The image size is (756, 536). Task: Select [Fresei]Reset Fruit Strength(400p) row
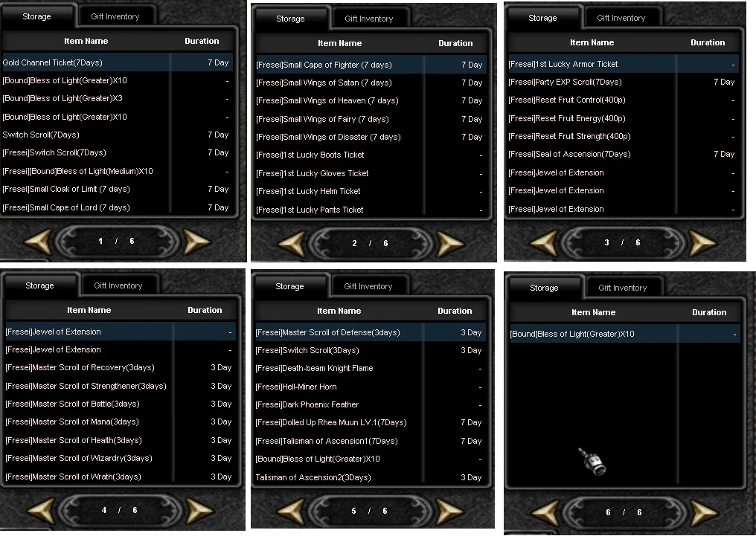tap(624, 136)
